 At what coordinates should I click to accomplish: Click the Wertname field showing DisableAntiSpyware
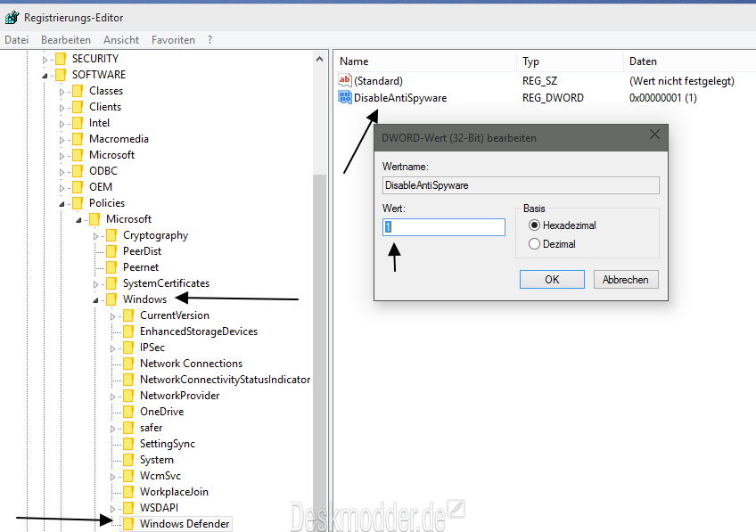point(521,185)
